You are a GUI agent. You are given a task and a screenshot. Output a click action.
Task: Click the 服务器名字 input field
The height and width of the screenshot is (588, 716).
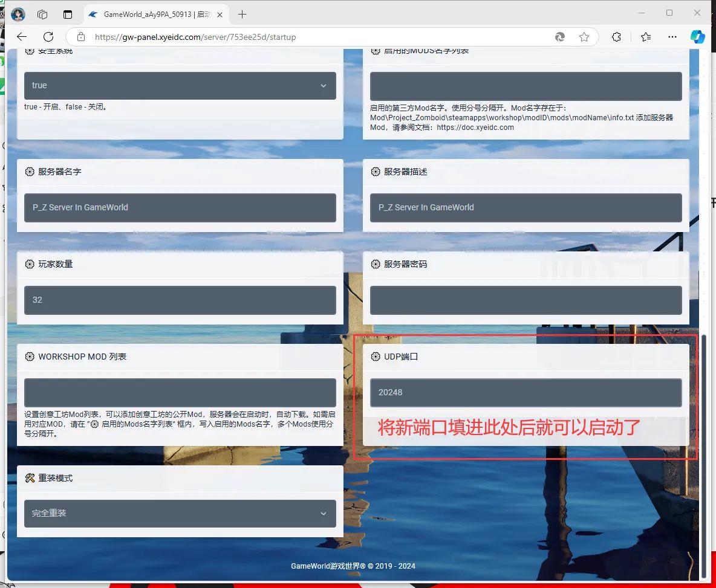click(180, 207)
